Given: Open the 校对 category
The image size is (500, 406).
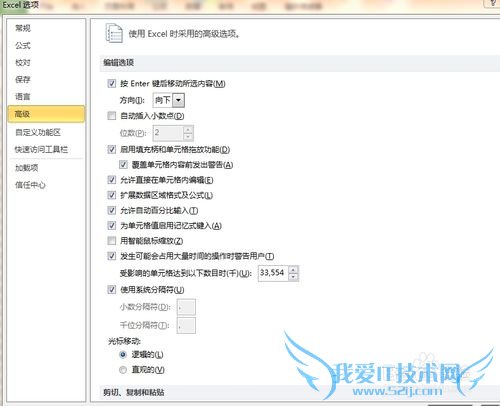Looking at the screenshot, I should 23,62.
